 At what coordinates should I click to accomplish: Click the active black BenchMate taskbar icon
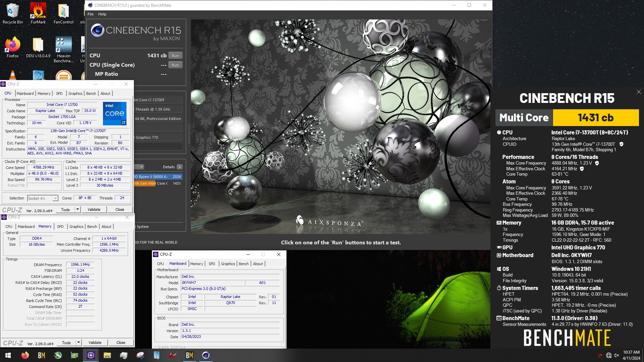[x=190, y=355]
